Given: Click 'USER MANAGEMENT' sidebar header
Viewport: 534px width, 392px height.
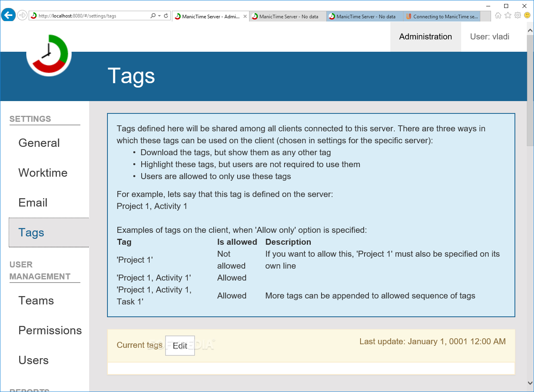Looking at the screenshot, I should 40,271.
